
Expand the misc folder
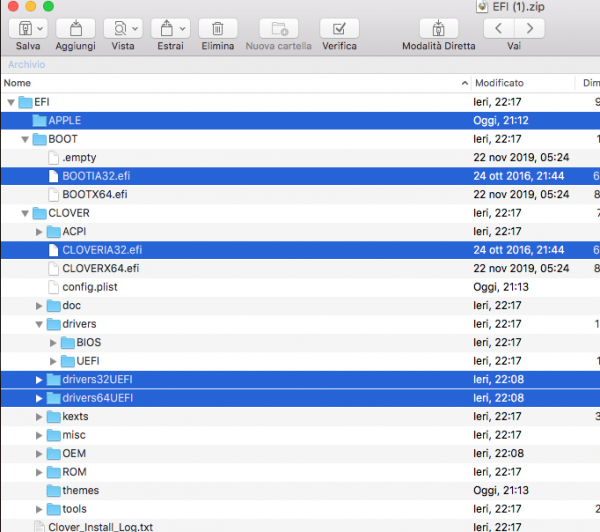39,435
